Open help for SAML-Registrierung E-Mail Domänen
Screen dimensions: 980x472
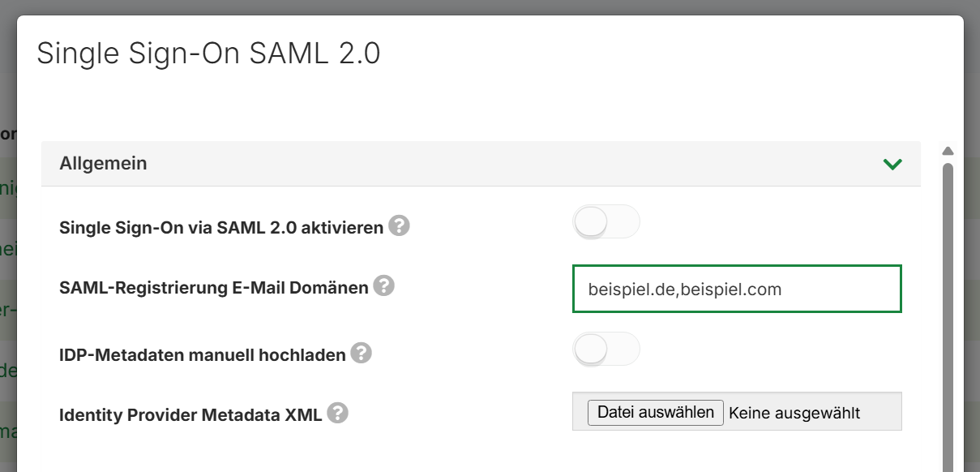click(x=383, y=286)
